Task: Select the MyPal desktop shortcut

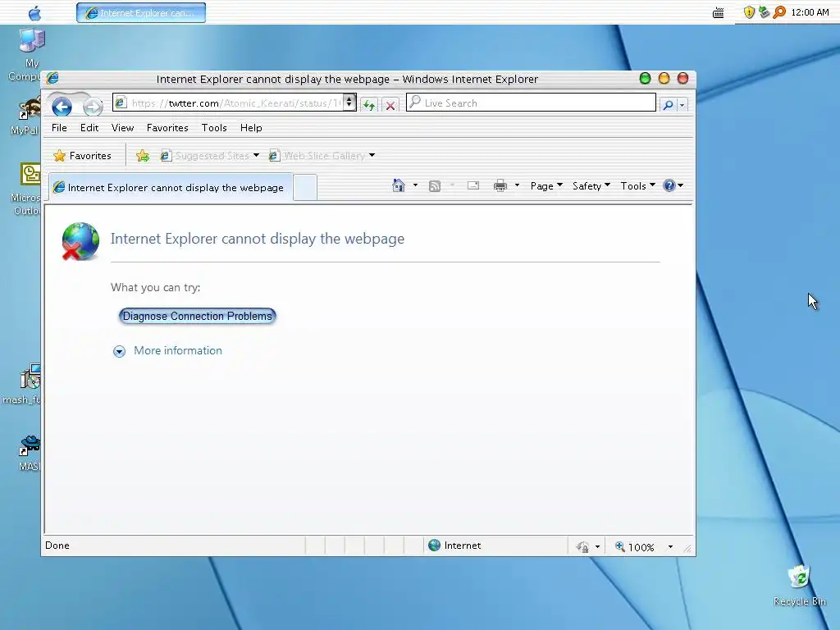Action: pyautogui.click(x=25, y=116)
